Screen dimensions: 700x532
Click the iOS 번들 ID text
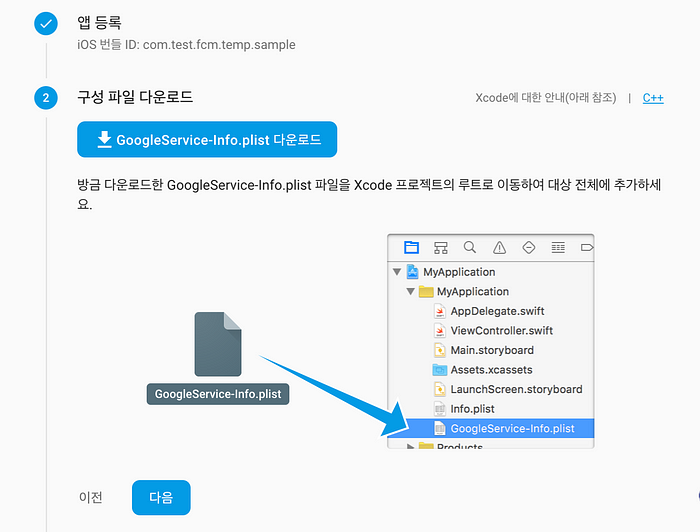coord(186,45)
